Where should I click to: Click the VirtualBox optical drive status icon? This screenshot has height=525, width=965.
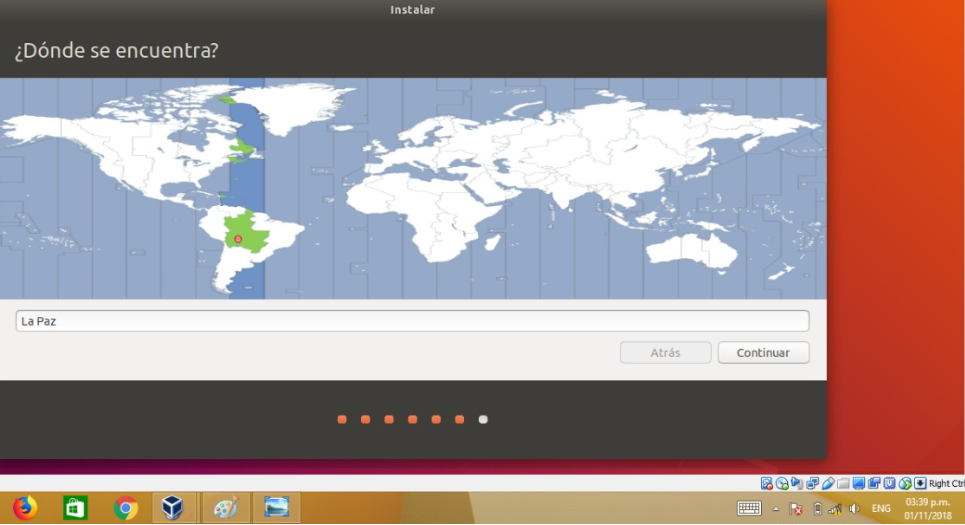[x=782, y=483]
